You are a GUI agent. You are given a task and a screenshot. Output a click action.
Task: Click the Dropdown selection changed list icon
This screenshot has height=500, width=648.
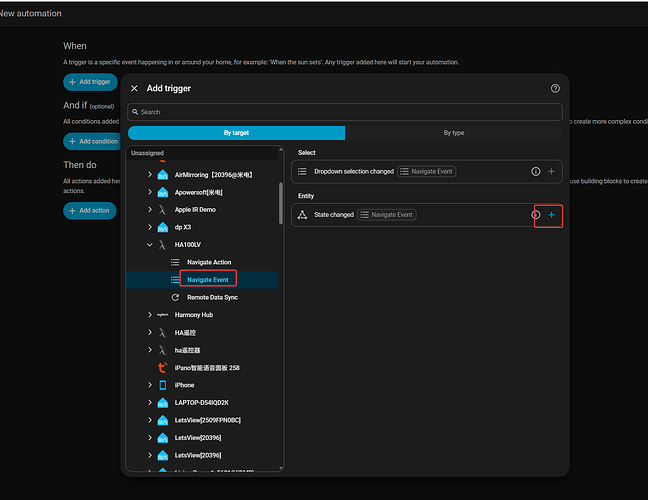pos(303,171)
